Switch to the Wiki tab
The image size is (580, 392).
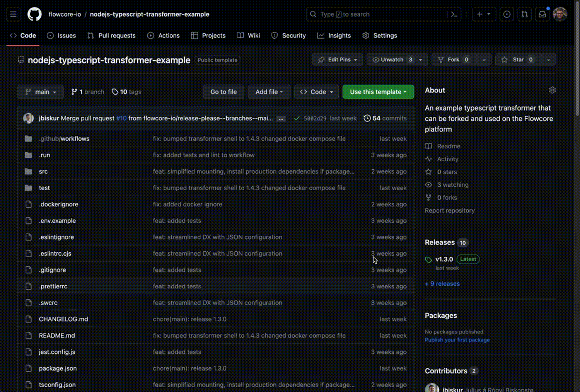pyautogui.click(x=248, y=36)
